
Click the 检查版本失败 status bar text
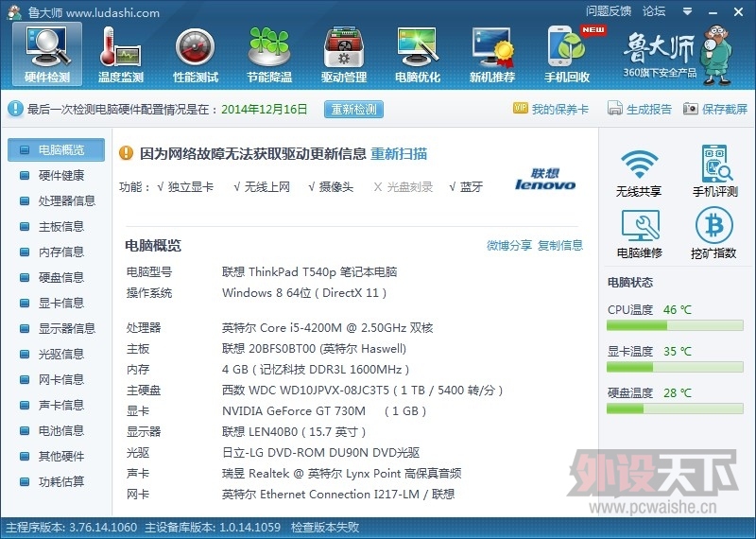tap(325, 527)
